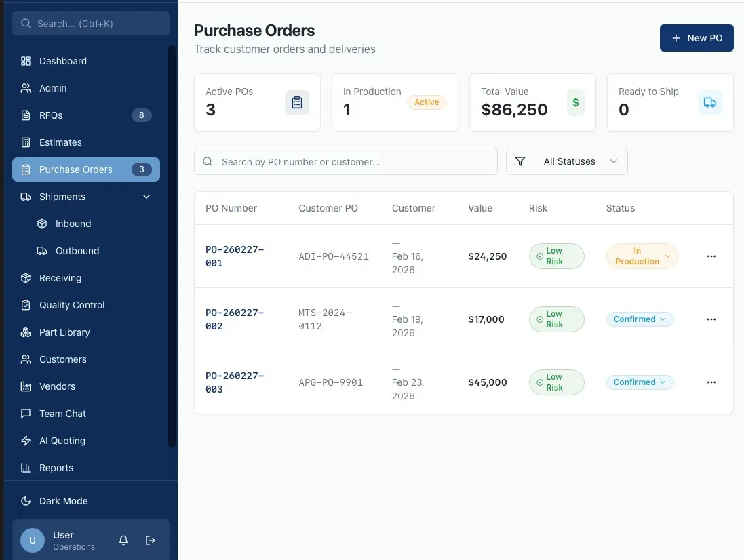The width and height of the screenshot is (744, 560).
Task: Click Low Risk badge for PO-260227-001
Action: click(x=557, y=256)
